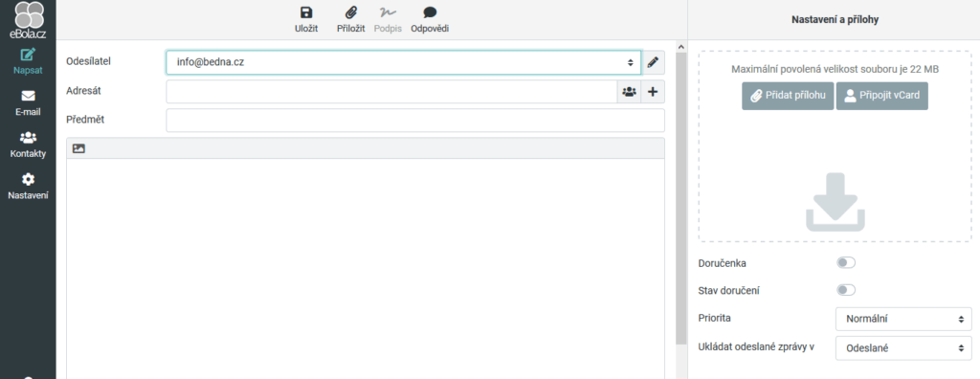Viewport: 980px width, 379px height.
Task: Click the Priorita label
Action: pos(714,318)
